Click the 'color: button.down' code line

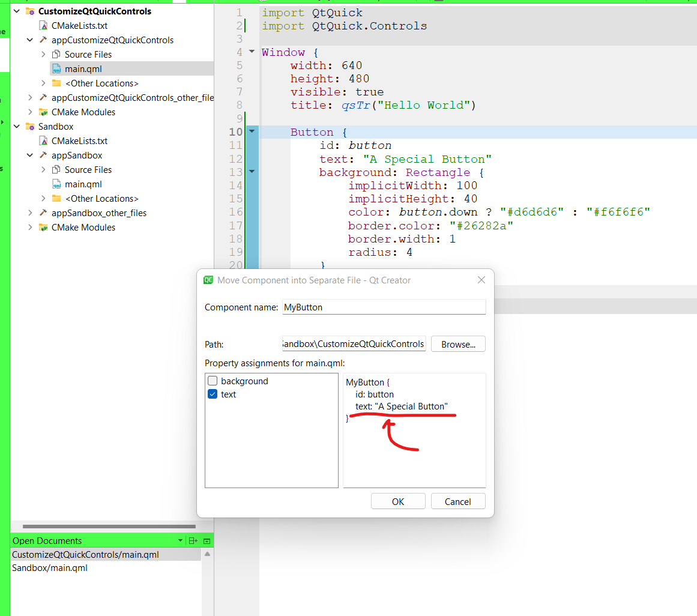pyautogui.click(x=499, y=212)
